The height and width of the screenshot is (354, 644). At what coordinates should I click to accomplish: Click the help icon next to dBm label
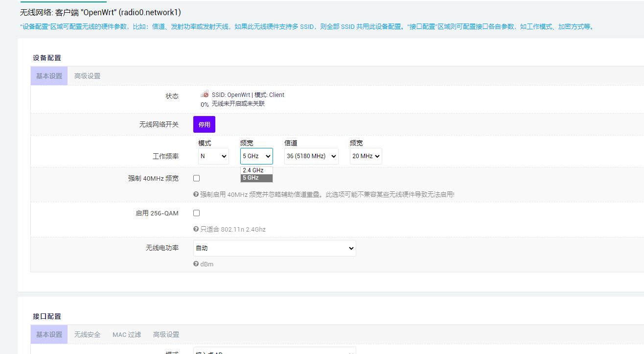(x=196, y=264)
